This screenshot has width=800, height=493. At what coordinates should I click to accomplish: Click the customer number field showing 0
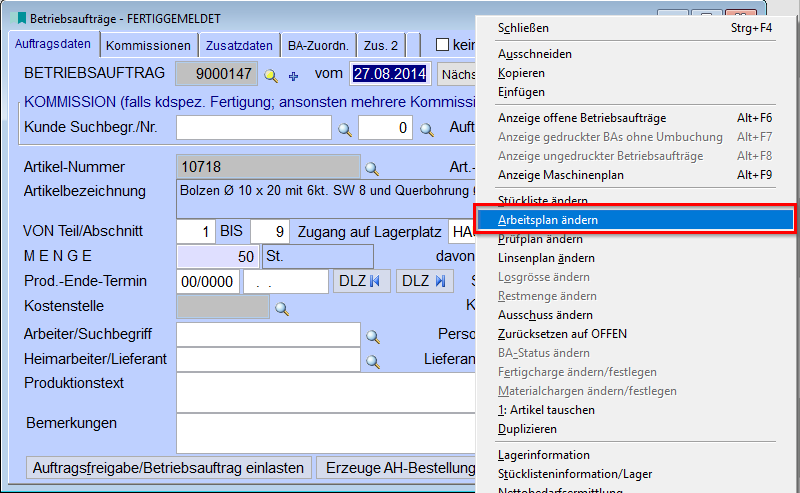385,128
